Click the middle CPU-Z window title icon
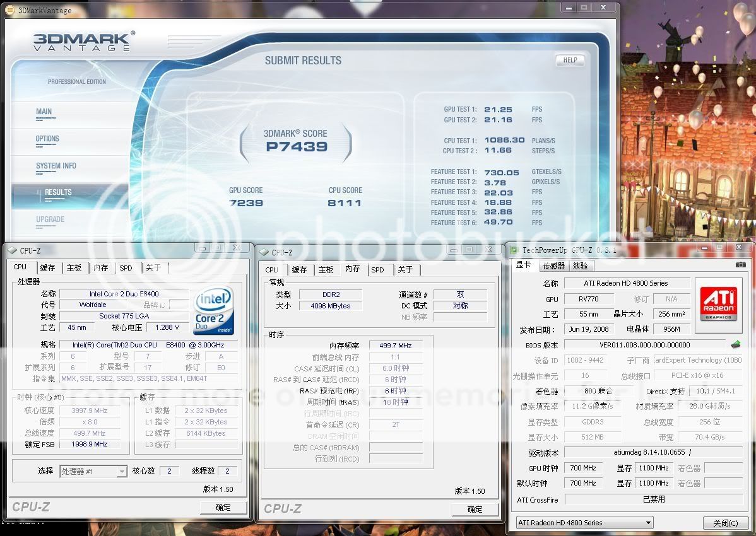756x536 pixels. 264,252
